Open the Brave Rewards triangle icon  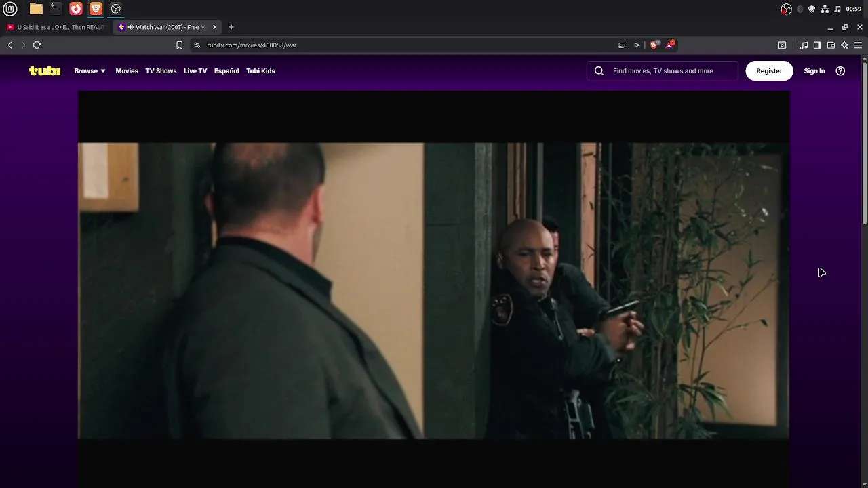click(x=670, y=45)
